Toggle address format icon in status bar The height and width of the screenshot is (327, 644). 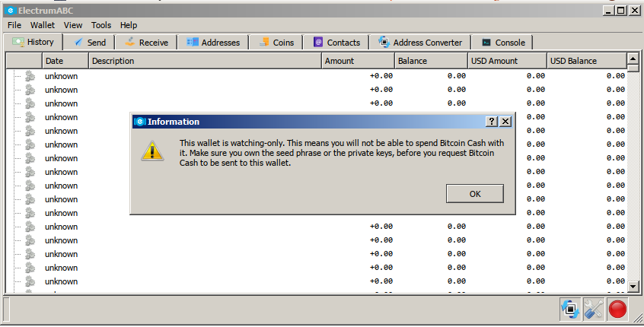coord(570,309)
